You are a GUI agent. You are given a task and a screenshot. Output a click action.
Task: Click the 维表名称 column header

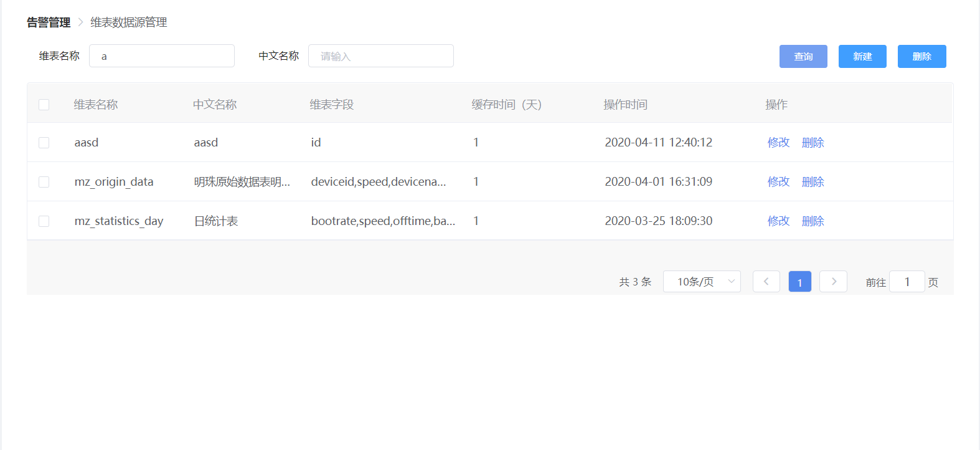(x=96, y=105)
